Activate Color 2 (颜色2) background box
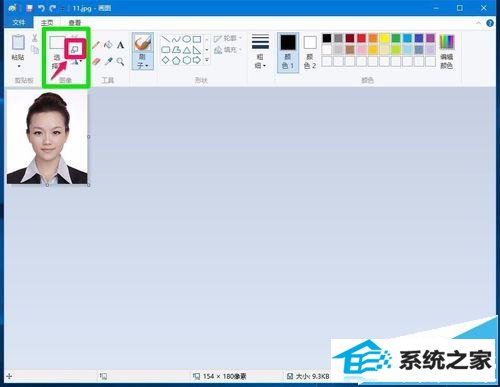Screen dimensions: 500x387 pyautogui.click(x=310, y=52)
